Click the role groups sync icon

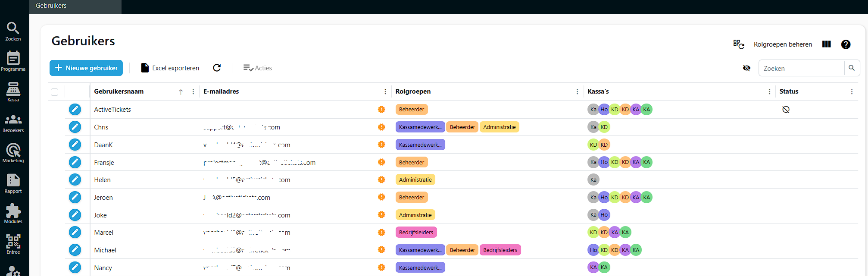(739, 44)
